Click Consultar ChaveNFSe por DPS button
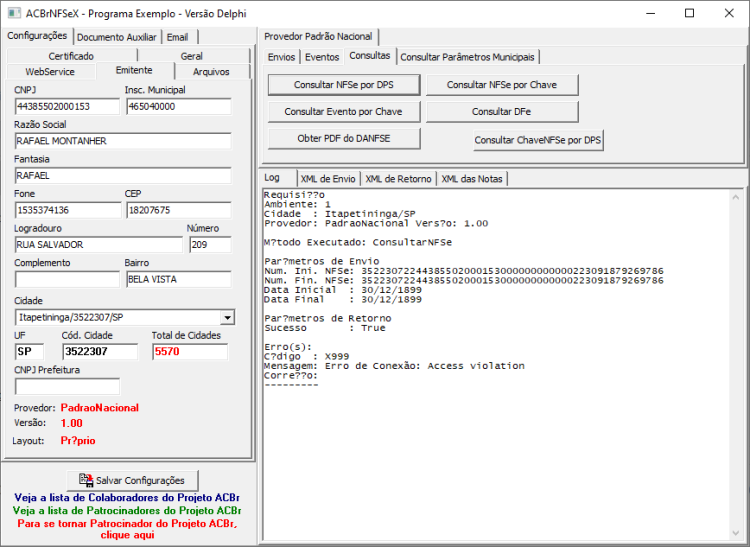Viewport: 750px width, 547px height. tap(538, 140)
